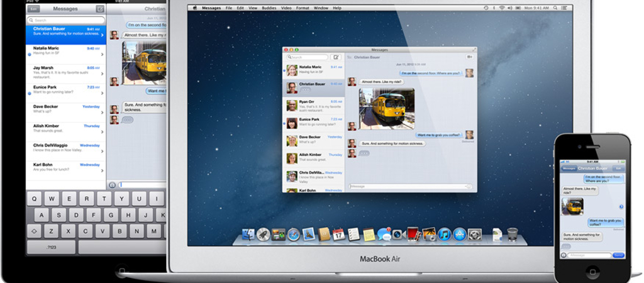Tap camera button beside iPhone message field
Screen dimensions: 644x283
click(563, 255)
